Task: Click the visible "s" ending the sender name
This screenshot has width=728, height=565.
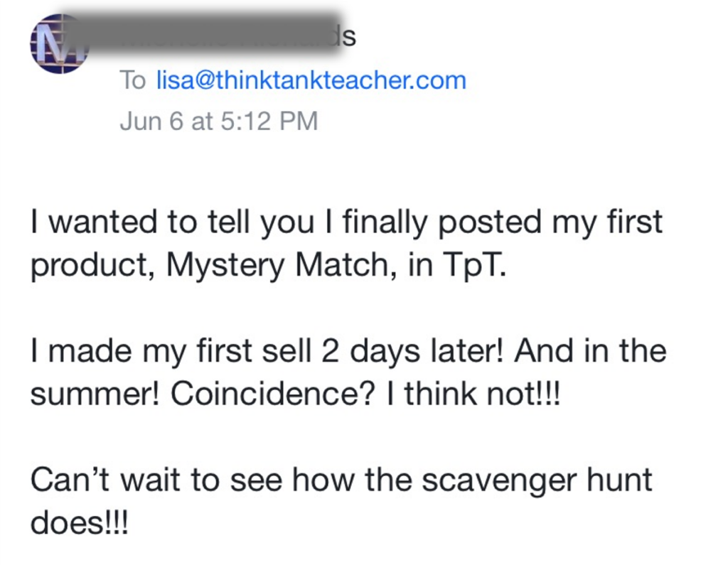Action: pos(349,38)
